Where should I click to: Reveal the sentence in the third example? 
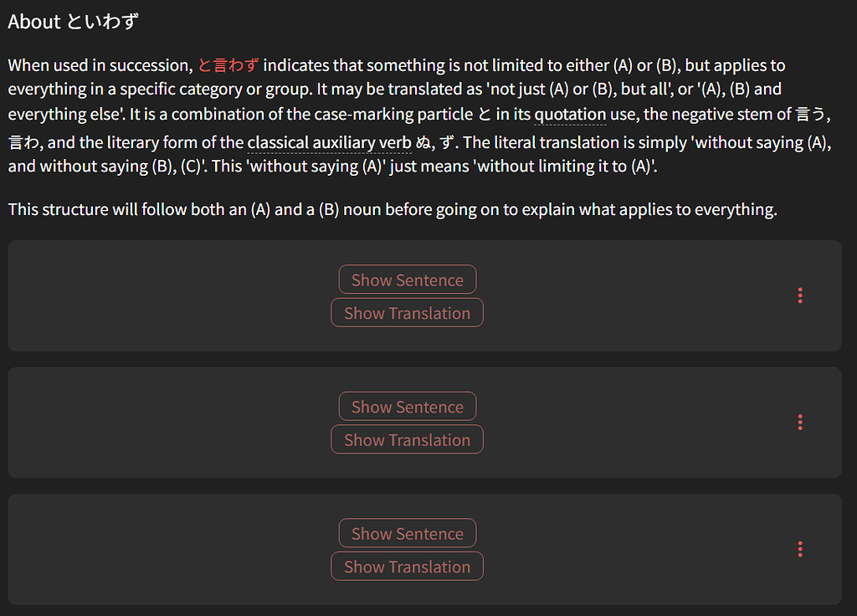click(407, 533)
